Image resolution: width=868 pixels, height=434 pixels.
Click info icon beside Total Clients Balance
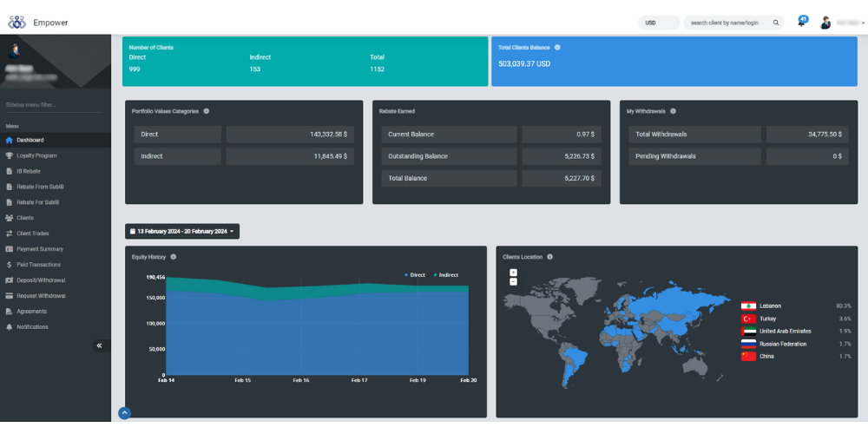[557, 48]
